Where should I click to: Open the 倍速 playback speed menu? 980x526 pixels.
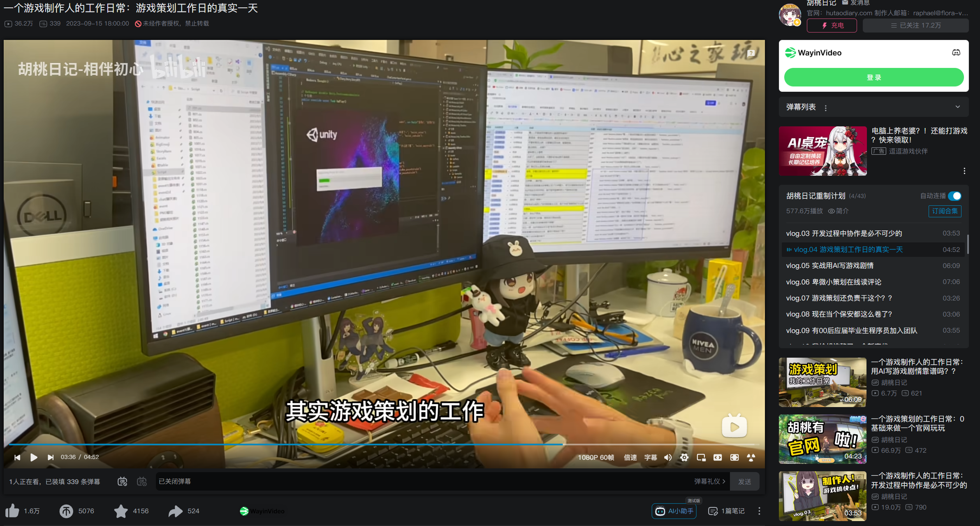630,457
